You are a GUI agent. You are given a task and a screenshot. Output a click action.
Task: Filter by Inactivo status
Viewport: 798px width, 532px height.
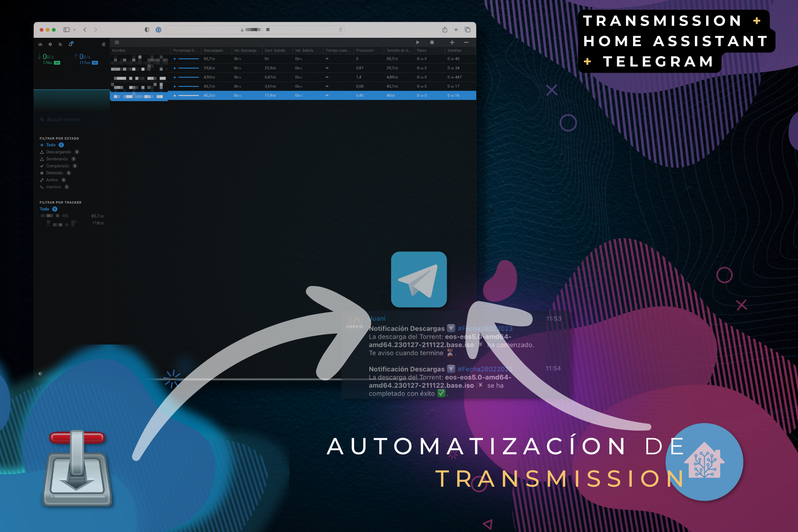(54, 187)
